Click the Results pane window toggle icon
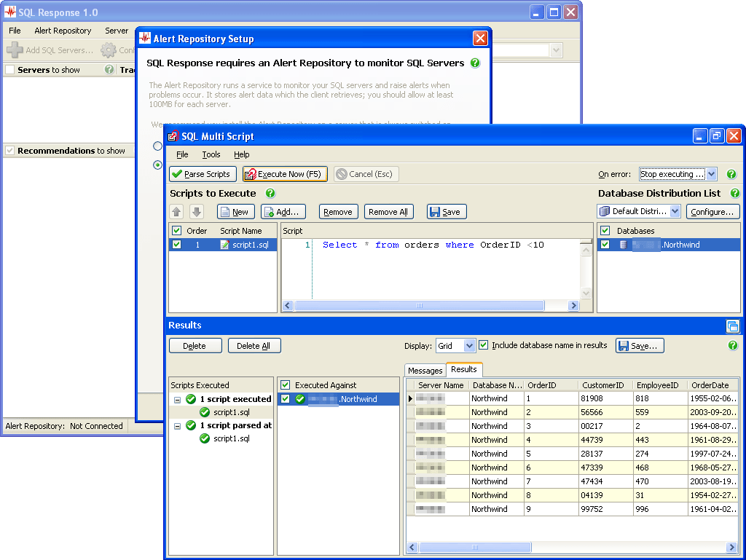The image size is (746, 560). pyautogui.click(x=733, y=326)
